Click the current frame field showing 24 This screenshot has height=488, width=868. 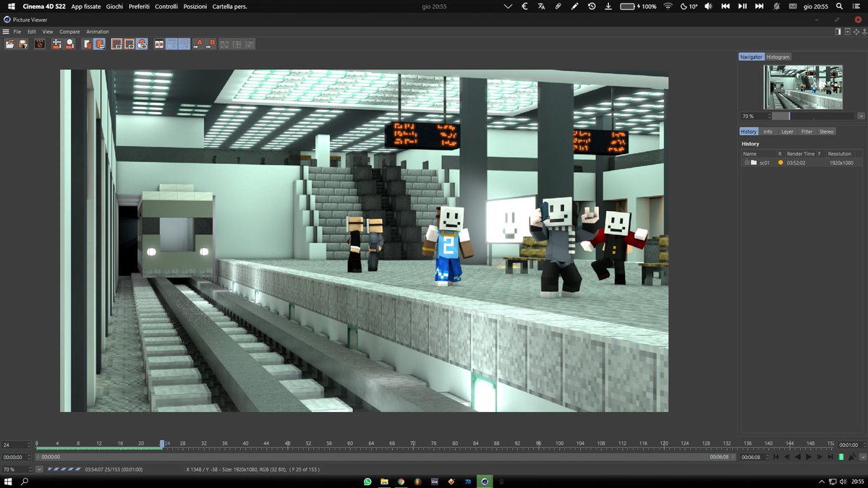tap(14, 445)
